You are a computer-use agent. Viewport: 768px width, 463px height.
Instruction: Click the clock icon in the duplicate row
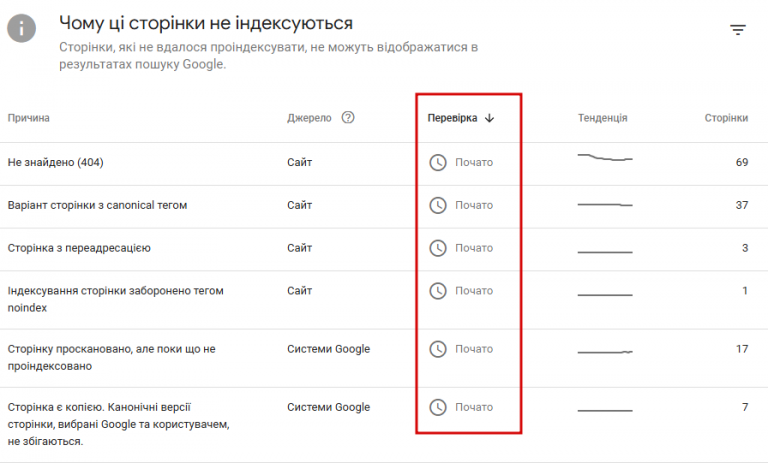coord(437,407)
